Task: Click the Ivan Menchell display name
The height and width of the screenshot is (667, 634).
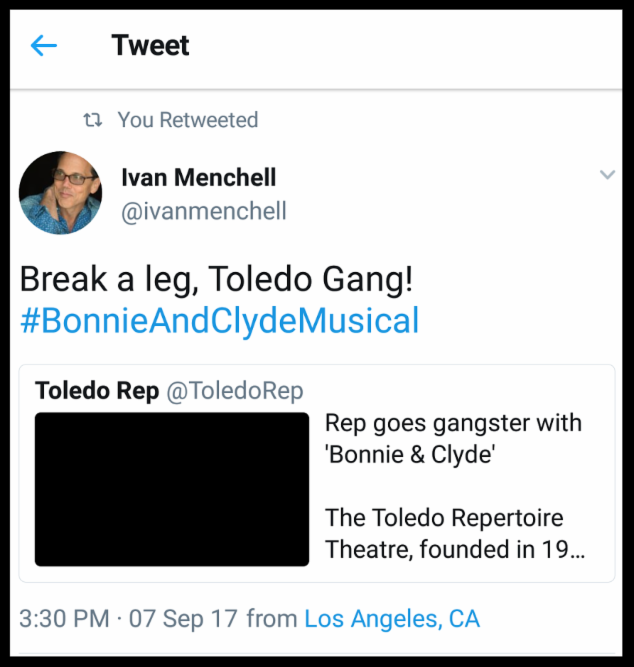Action: [198, 178]
